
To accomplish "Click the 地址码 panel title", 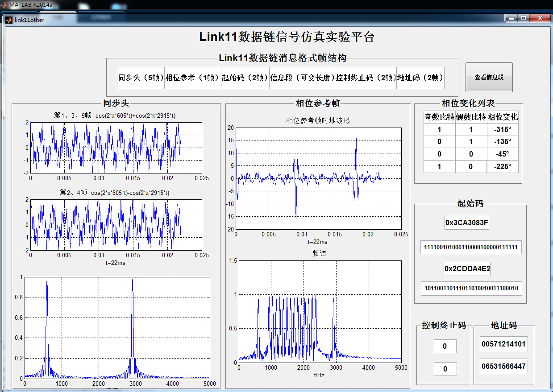I will pos(504,326).
